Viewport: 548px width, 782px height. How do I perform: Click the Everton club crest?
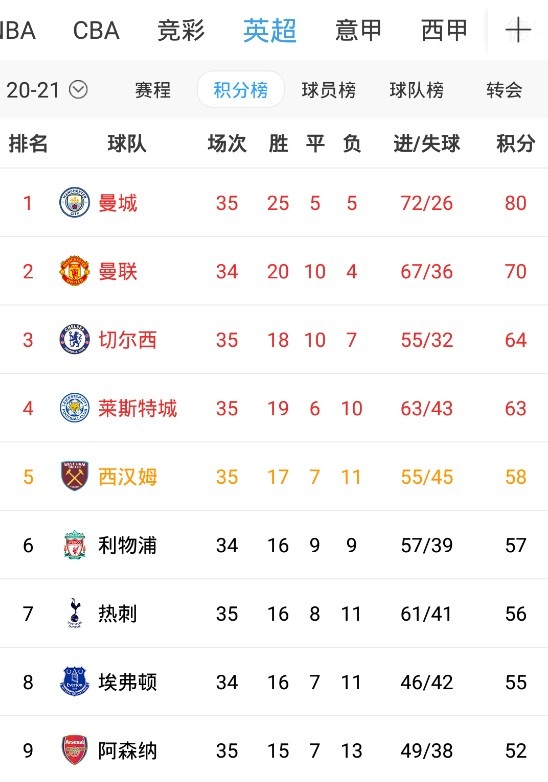tap(74, 681)
